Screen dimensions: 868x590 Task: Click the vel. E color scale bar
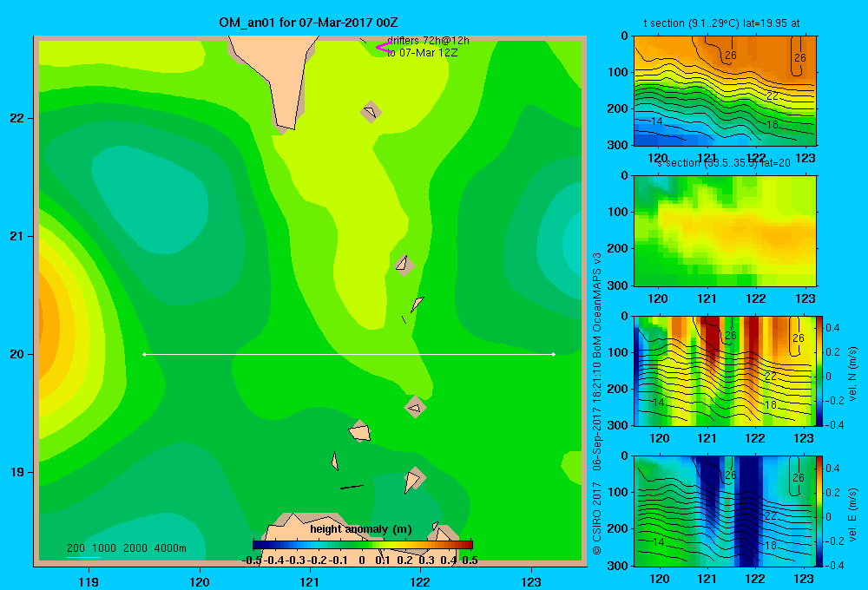[x=820, y=511]
